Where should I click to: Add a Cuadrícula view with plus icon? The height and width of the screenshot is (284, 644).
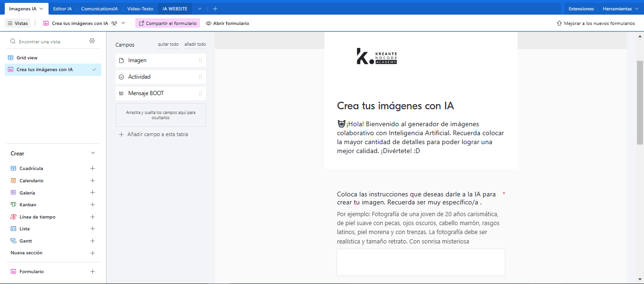click(x=93, y=168)
